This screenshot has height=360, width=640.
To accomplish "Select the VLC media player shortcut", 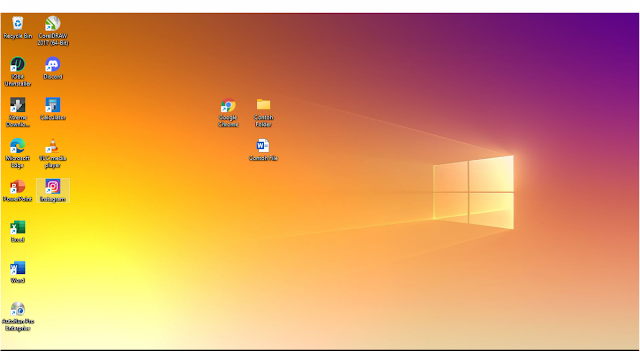I will 53,153.
